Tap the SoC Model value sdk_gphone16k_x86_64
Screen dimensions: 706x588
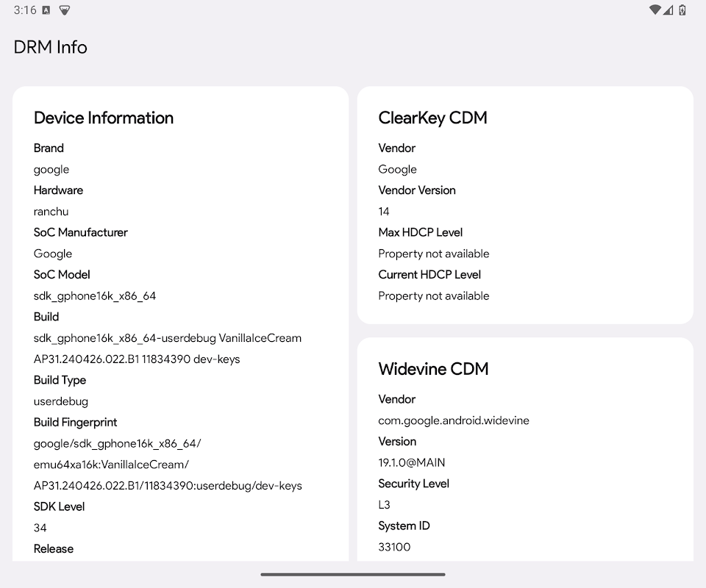[x=95, y=295]
